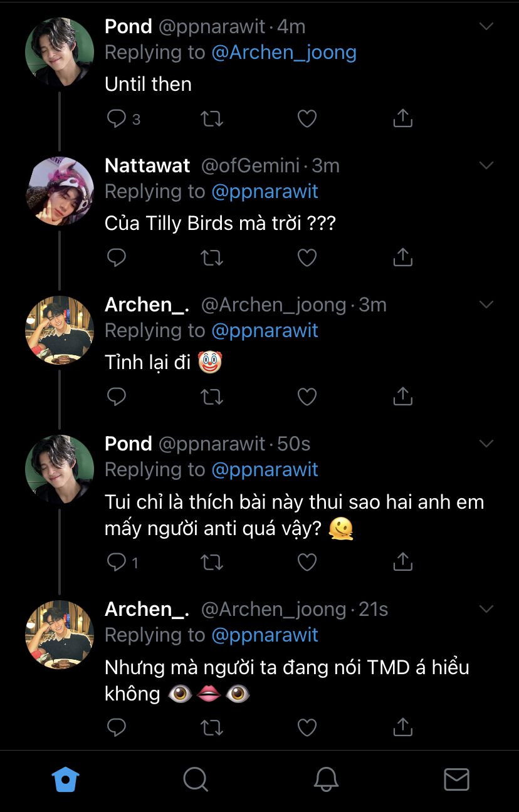Retweet the "Until then" tweet
This screenshot has width=519, height=812.
(x=212, y=118)
